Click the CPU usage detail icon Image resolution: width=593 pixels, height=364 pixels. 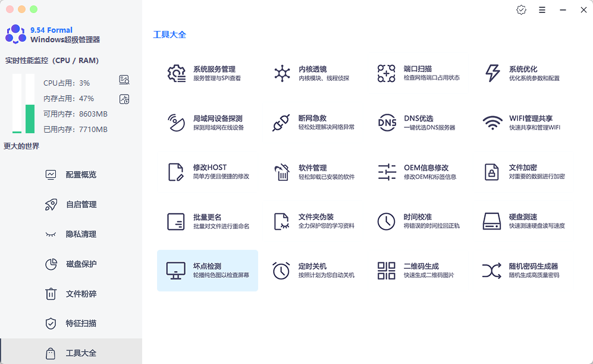coord(124,80)
